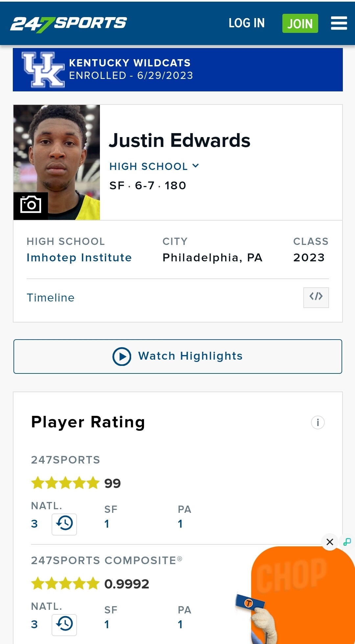Click the embed code icon
The width and height of the screenshot is (355, 644).
point(316,298)
